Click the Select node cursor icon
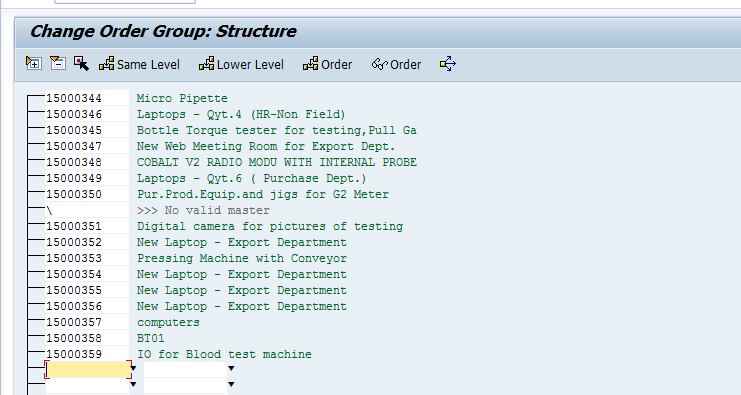 [81, 63]
